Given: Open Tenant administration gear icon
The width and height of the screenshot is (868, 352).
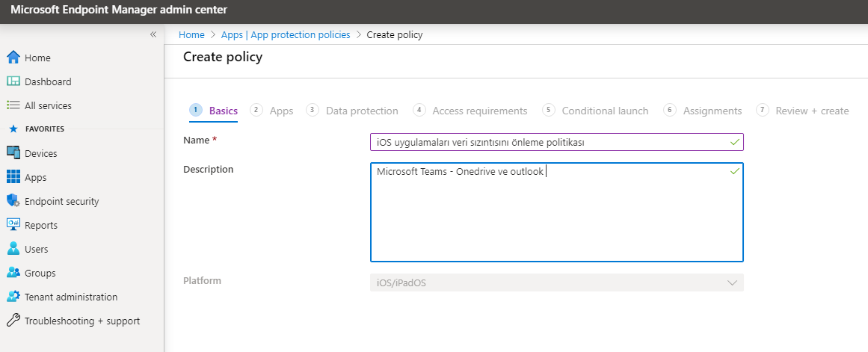Looking at the screenshot, I should point(13,297).
